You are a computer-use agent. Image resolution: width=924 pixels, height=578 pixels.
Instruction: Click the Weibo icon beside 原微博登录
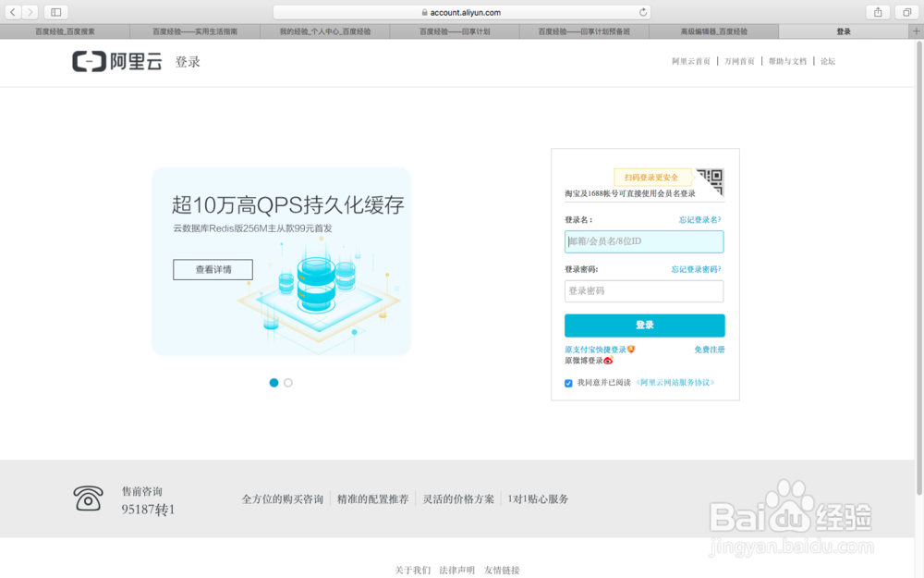tap(608, 361)
